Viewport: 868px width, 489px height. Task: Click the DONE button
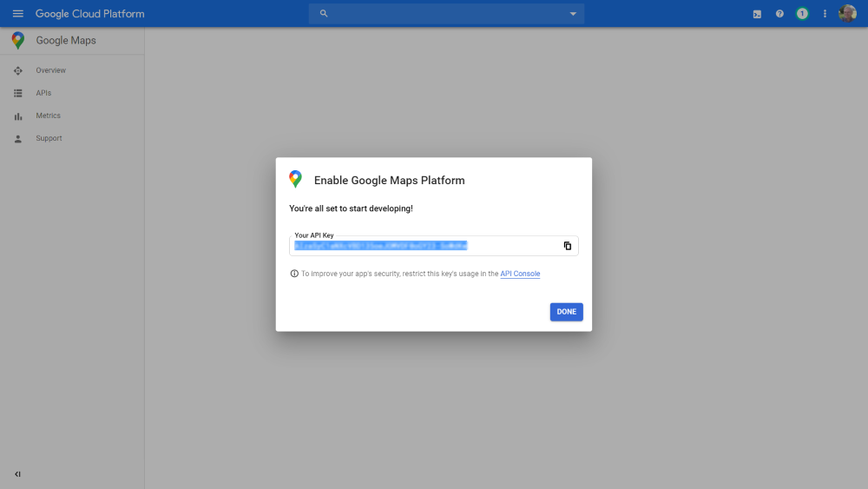point(566,312)
